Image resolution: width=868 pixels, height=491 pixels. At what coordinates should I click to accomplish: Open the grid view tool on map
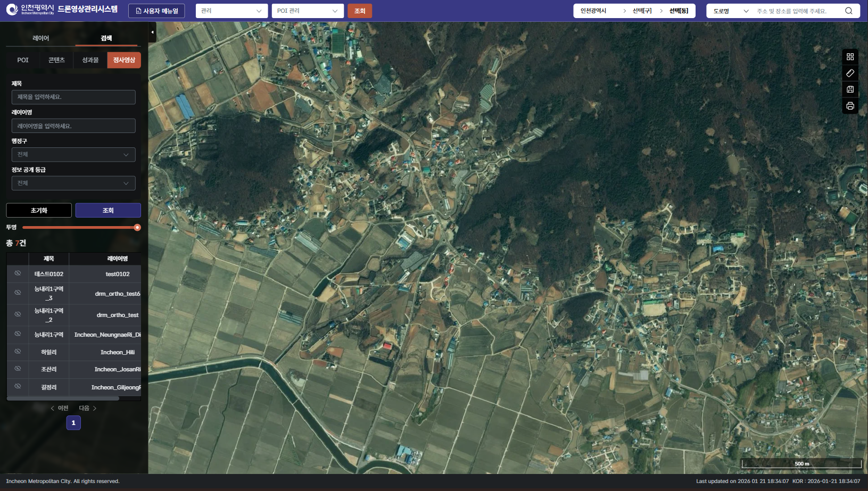click(x=850, y=57)
